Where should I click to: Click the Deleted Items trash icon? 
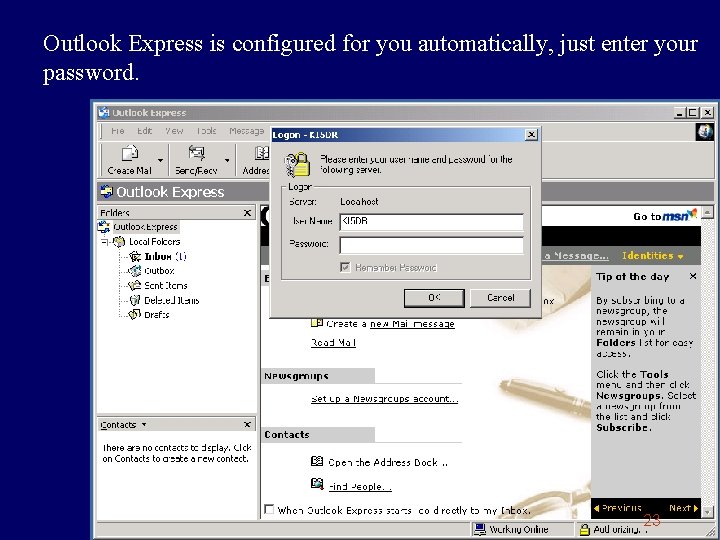pos(135,300)
